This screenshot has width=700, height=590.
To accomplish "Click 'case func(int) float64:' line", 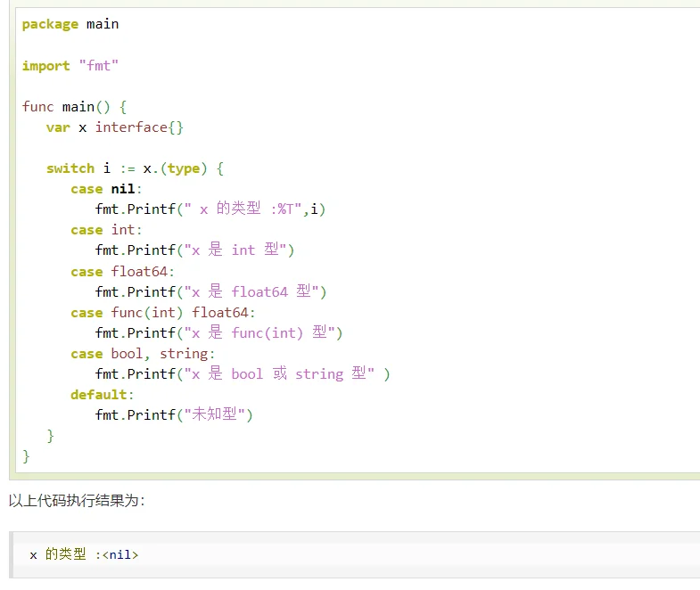I will pyautogui.click(x=163, y=313).
